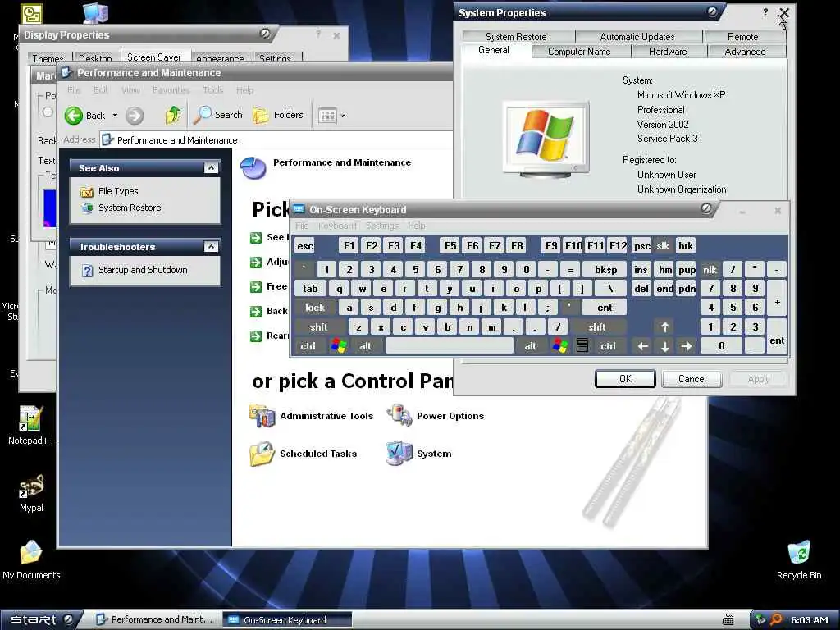Toggle the nlk num lock key

(x=710, y=269)
